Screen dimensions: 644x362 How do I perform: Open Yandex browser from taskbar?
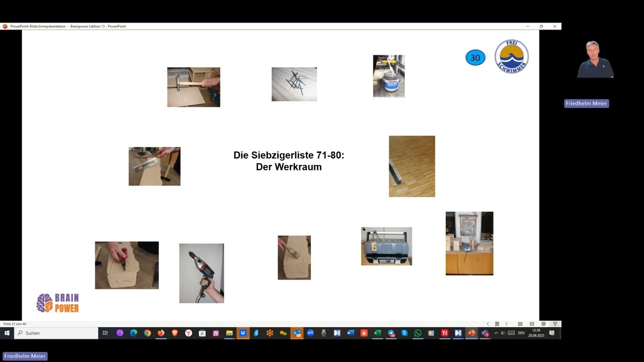(188, 333)
